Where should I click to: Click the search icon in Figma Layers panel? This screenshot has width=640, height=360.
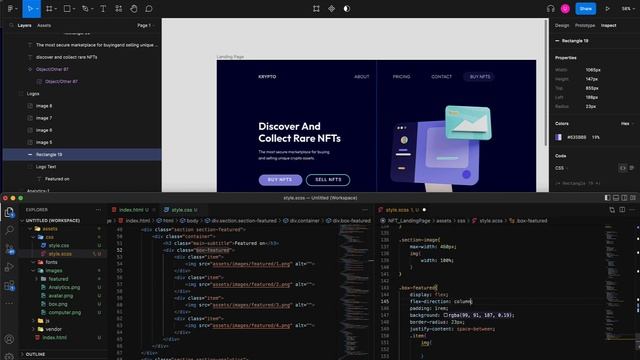(x=11, y=25)
